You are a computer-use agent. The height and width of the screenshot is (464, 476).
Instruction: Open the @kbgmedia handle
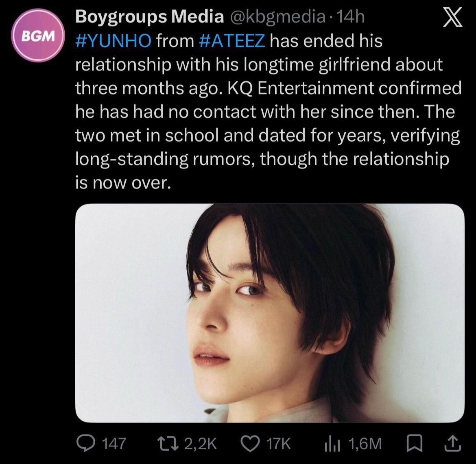click(278, 17)
